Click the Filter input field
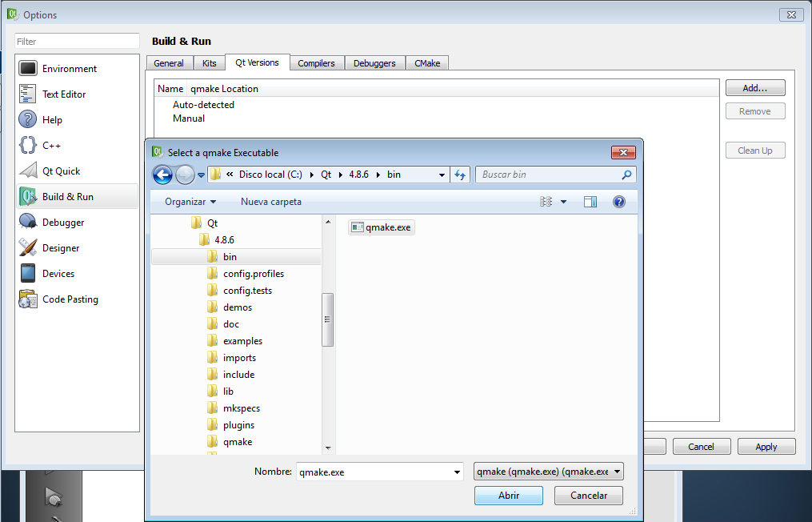 (77, 42)
